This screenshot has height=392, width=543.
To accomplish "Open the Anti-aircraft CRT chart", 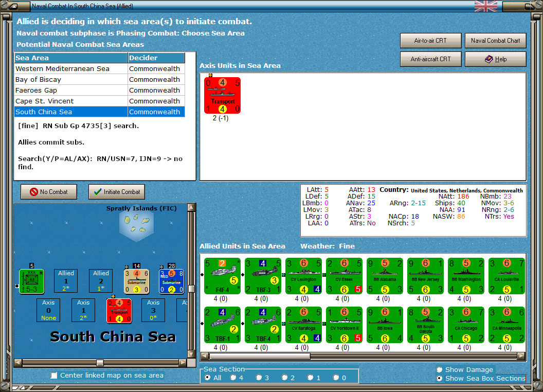I will pos(431,59).
